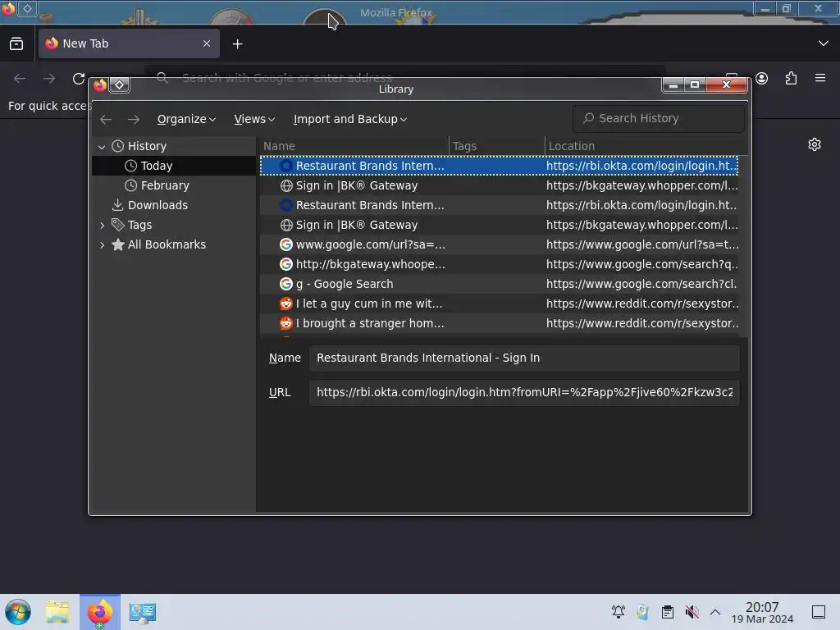Select g - Google Search entry

pyautogui.click(x=500, y=284)
